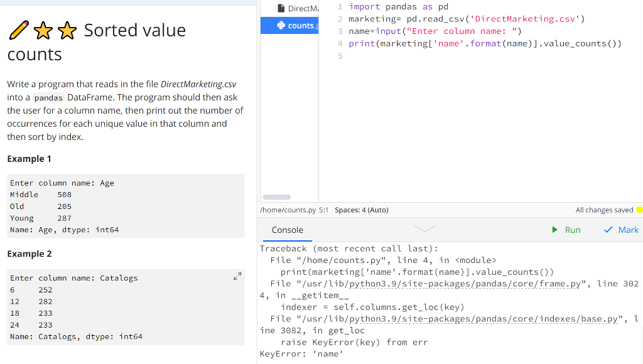Run the program with the Run button

point(566,230)
